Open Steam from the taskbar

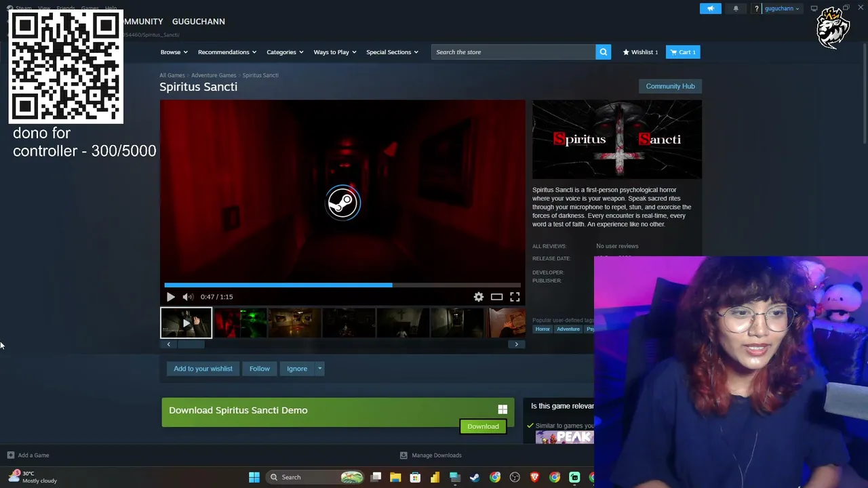tap(475, 477)
